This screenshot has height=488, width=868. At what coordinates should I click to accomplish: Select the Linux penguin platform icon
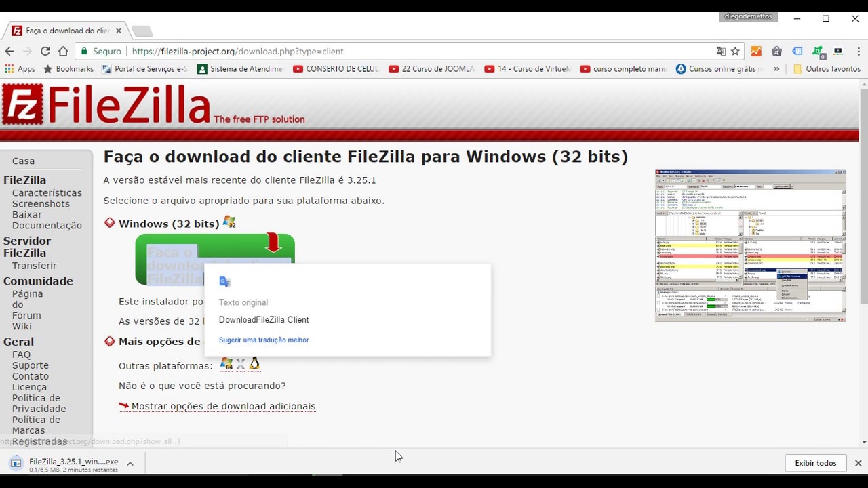point(254,365)
